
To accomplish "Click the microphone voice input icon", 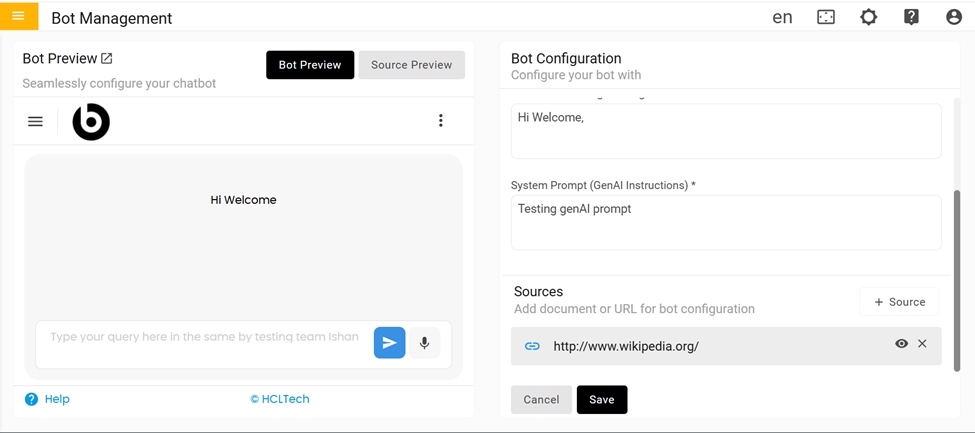I will (424, 343).
